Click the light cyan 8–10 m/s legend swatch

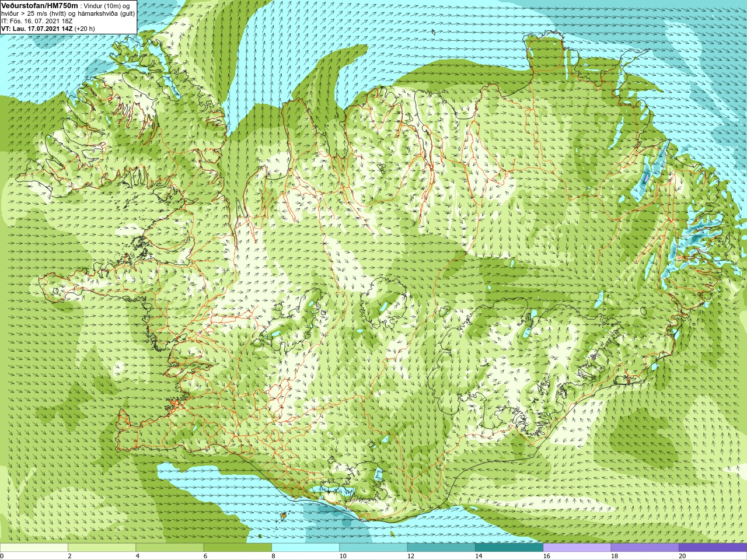pyautogui.click(x=306, y=548)
